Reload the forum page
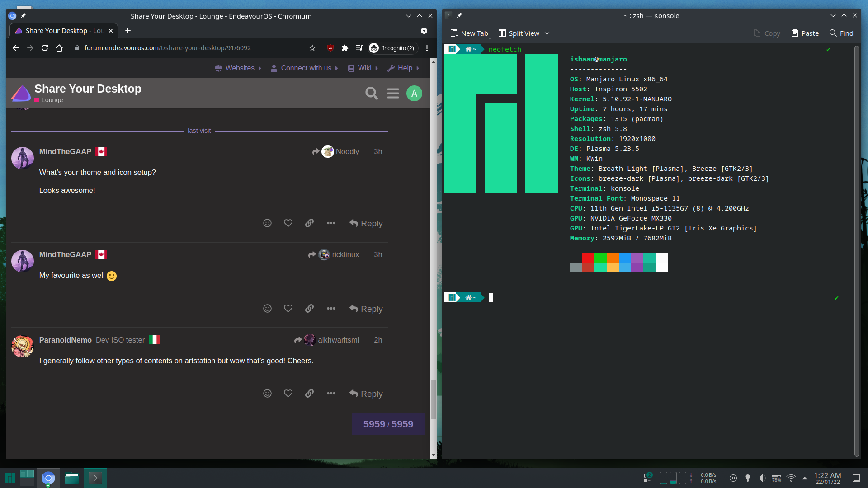 click(x=45, y=48)
